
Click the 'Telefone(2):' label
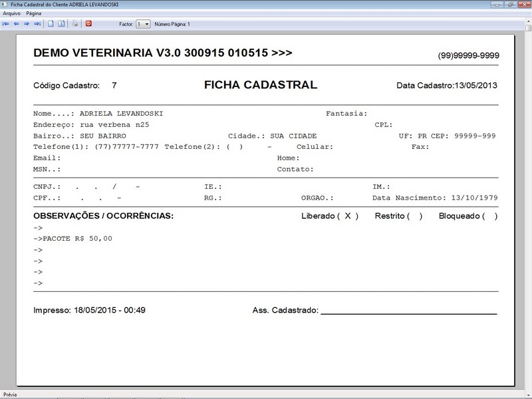pos(192,146)
